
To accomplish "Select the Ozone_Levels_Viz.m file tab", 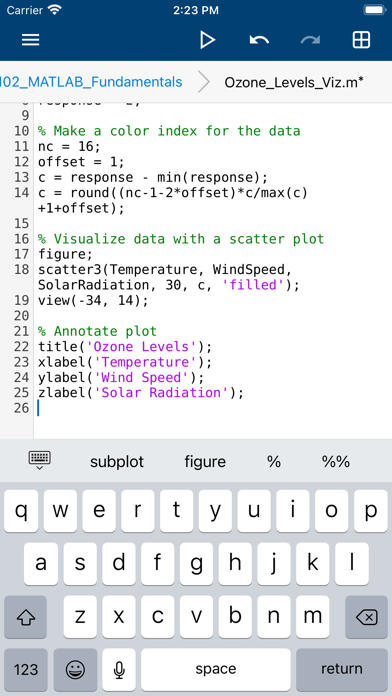I will 294,83.
